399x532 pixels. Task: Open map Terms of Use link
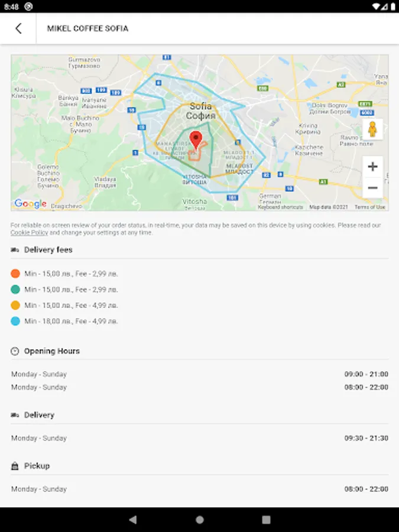pyautogui.click(x=370, y=207)
